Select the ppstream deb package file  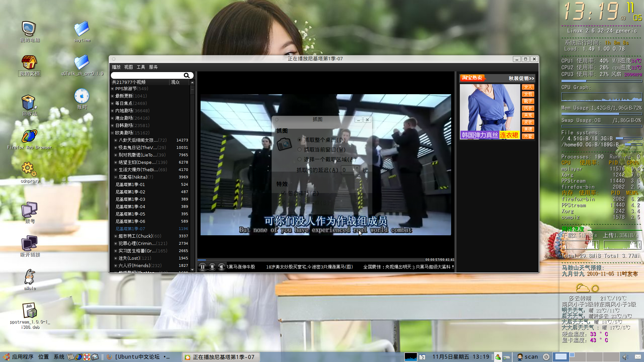tap(30, 316)
